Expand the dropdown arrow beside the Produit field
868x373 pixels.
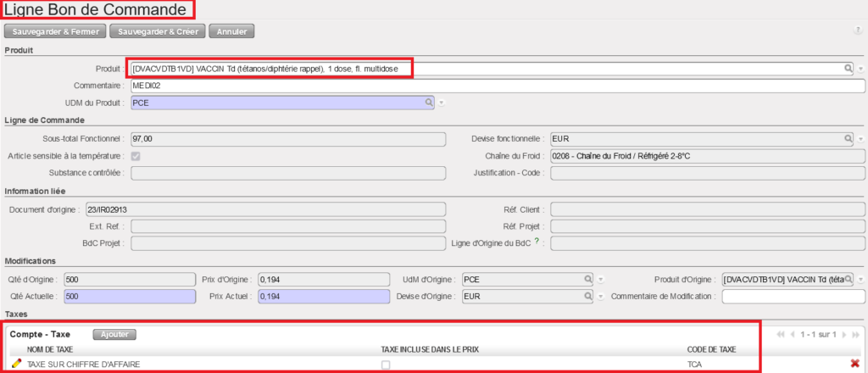point(860,70)
